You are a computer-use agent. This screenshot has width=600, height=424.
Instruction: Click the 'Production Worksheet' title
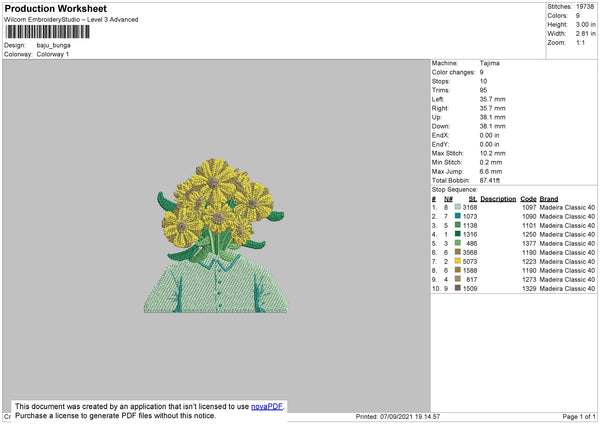tap(55, 8)
